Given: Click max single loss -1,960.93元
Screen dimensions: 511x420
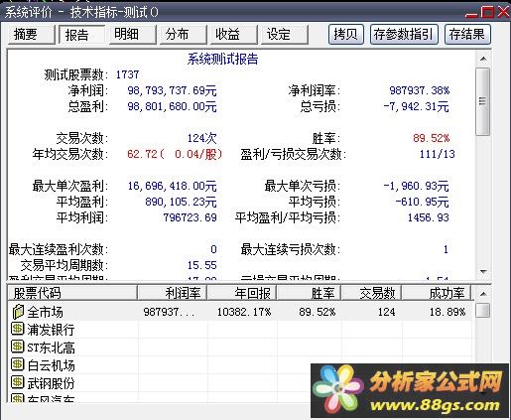Looking at the screenshot, I should point(416,186).
